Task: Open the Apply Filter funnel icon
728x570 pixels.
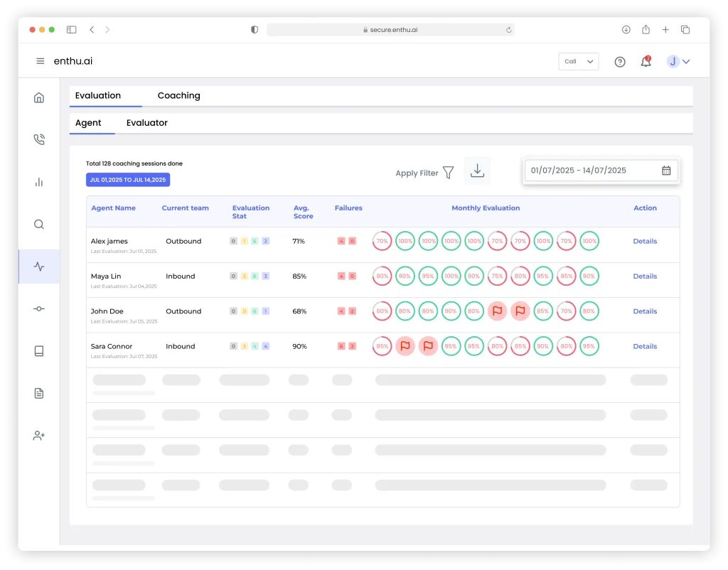Action: point(448,172)
